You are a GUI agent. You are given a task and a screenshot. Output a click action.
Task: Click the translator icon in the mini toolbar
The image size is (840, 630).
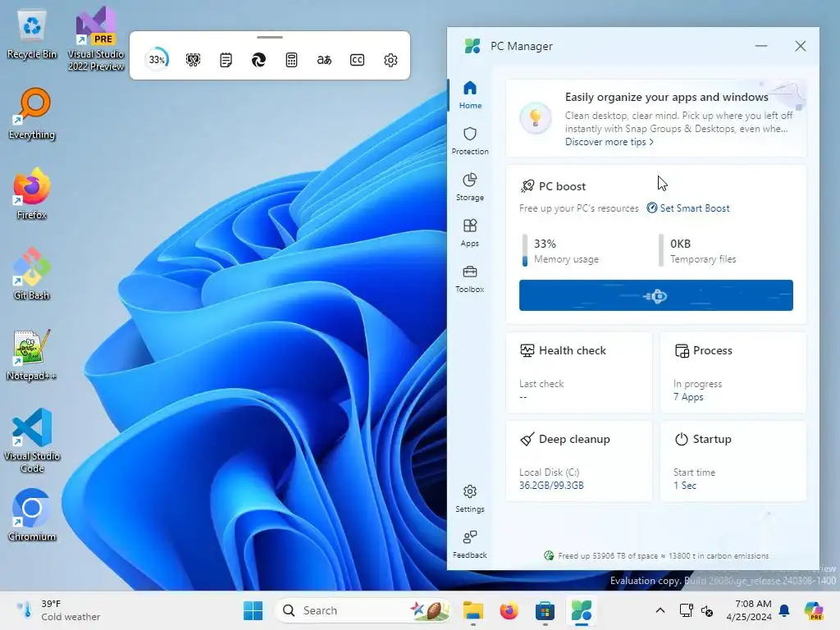[324, 59]
